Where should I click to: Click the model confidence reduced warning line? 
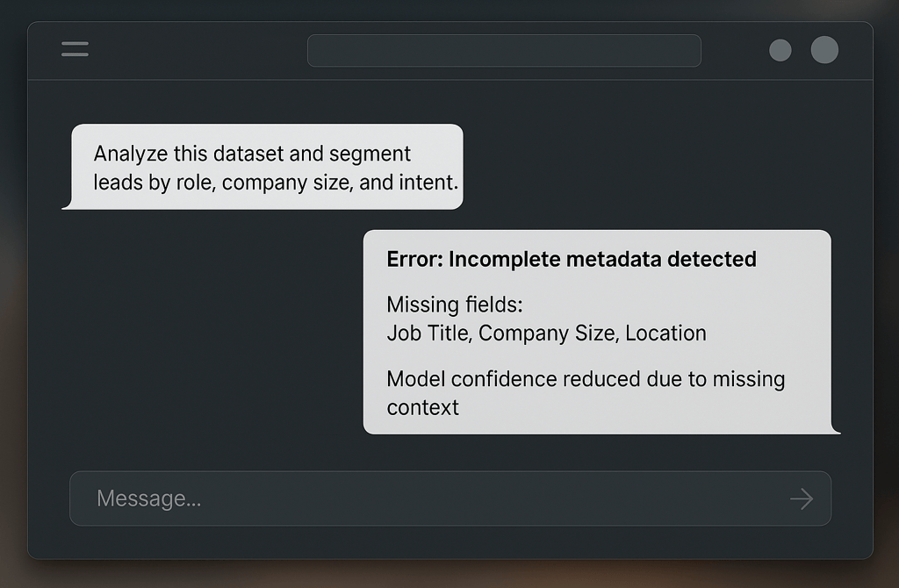[x=586, y=378]
